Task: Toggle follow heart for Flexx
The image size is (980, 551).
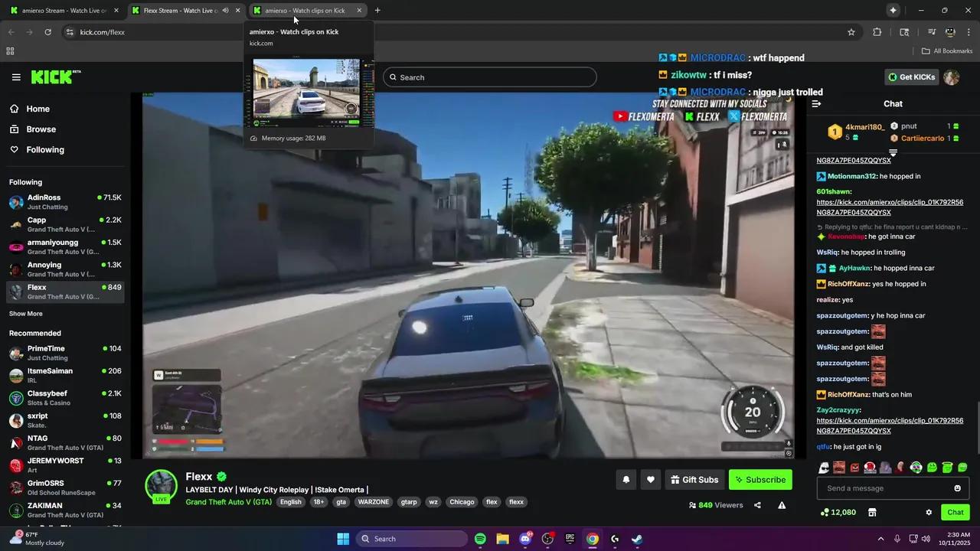Action: 650,480
